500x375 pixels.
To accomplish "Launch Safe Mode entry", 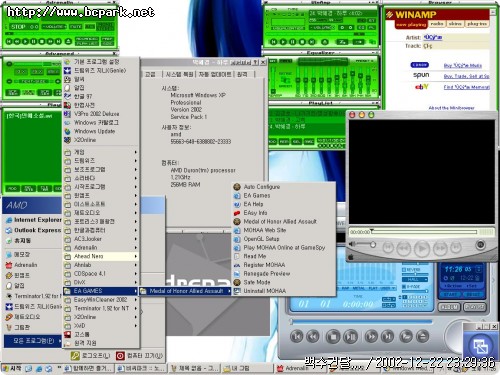I will point(284,282).
